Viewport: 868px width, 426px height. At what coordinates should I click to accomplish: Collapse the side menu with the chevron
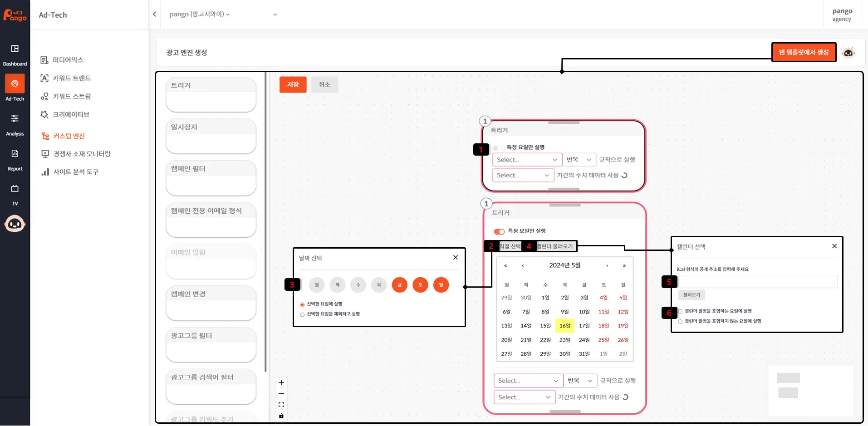coord(155,14)
